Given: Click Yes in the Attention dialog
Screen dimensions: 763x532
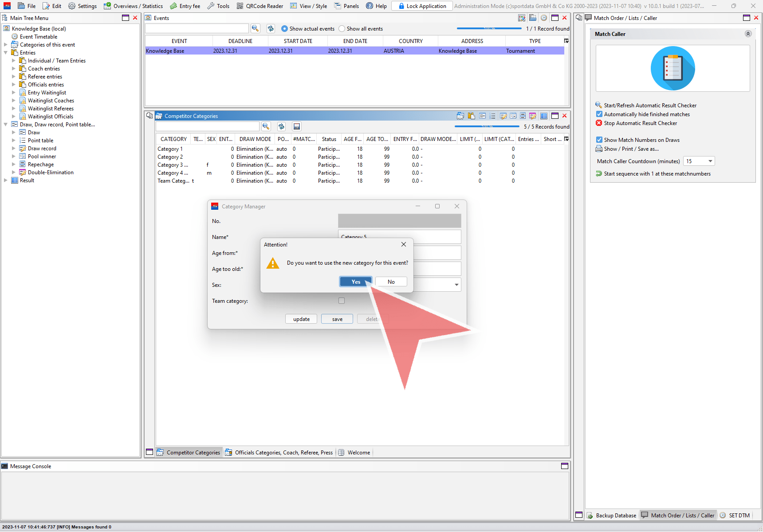Looking at the screenshot, I should (356, 282).
